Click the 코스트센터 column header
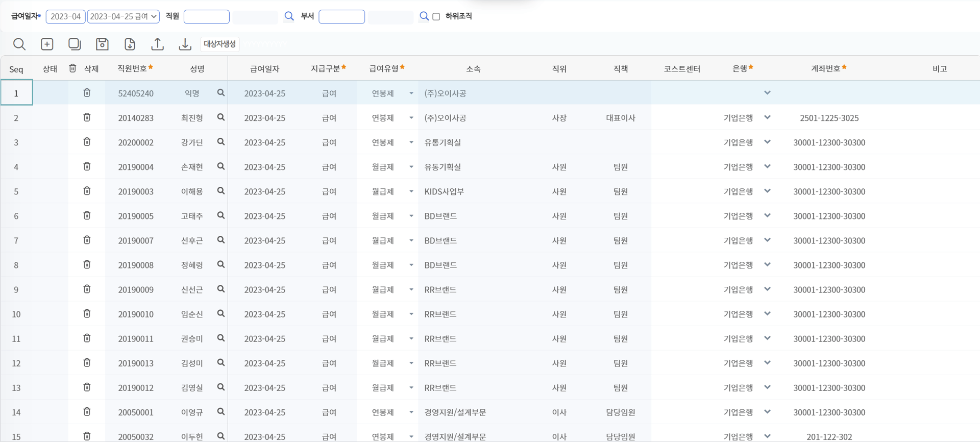This screenshot has height=442, width=980. coord(682,69)
